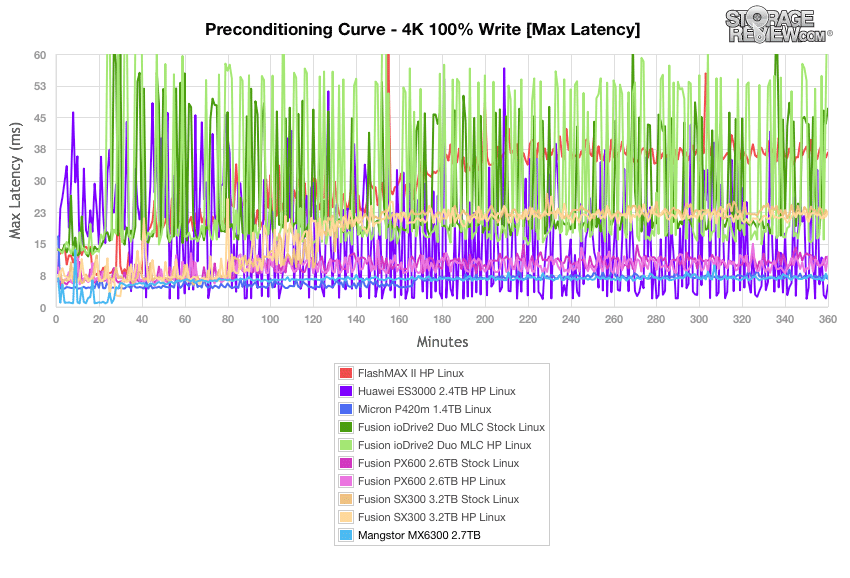Click the 300 minutes tick label
850x578 pixels.
[699, 319]
